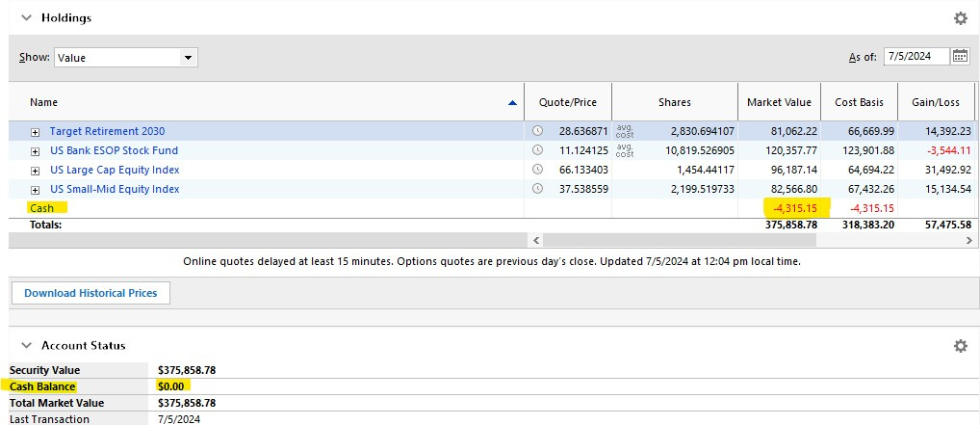Viewport: 980px width, 425px height.
Task: Sort by the Market Value column header
Action: tap(779, 102)
